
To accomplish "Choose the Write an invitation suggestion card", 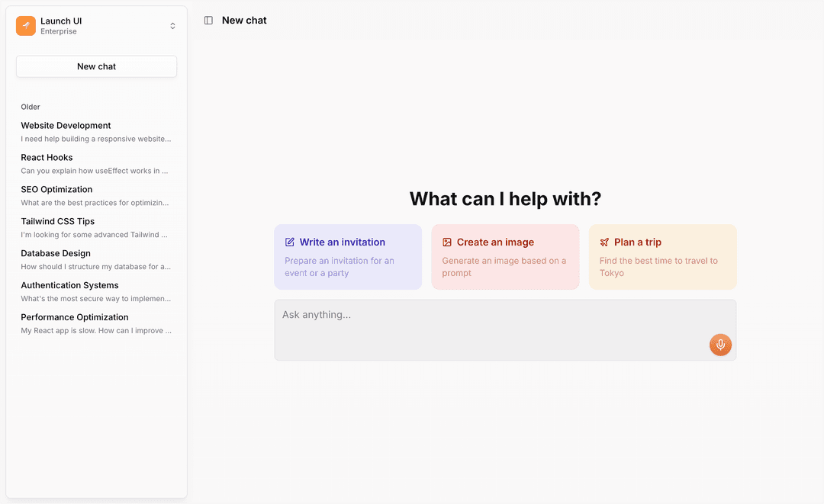I will pos(348,256).
